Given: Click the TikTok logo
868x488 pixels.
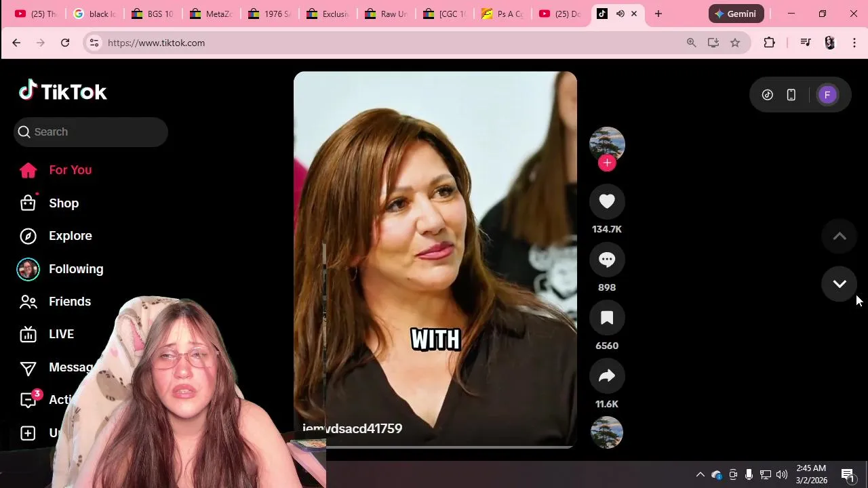Looking at the screenshot, I should click(62, 91).
